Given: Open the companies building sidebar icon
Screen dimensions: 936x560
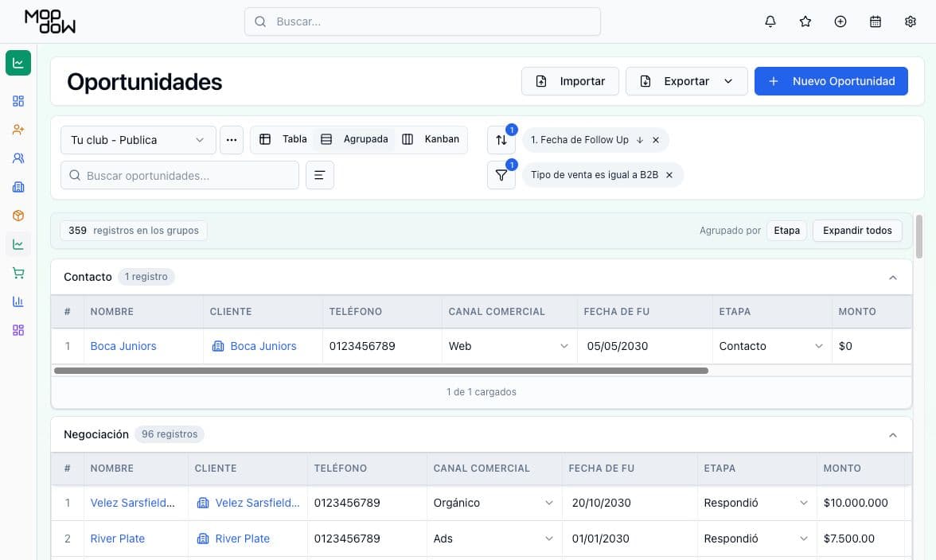Looking at the screenshot, I should tap(18, 187).
